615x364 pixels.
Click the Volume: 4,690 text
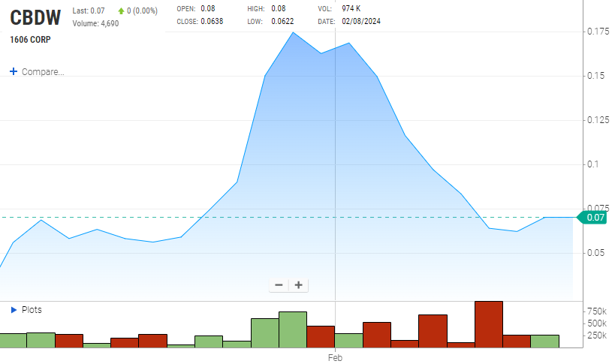[x=95, y=23]
